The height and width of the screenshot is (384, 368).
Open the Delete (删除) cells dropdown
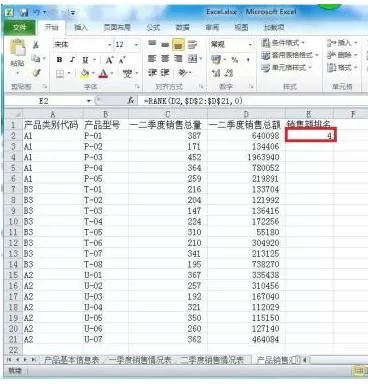tap(342, 55)
